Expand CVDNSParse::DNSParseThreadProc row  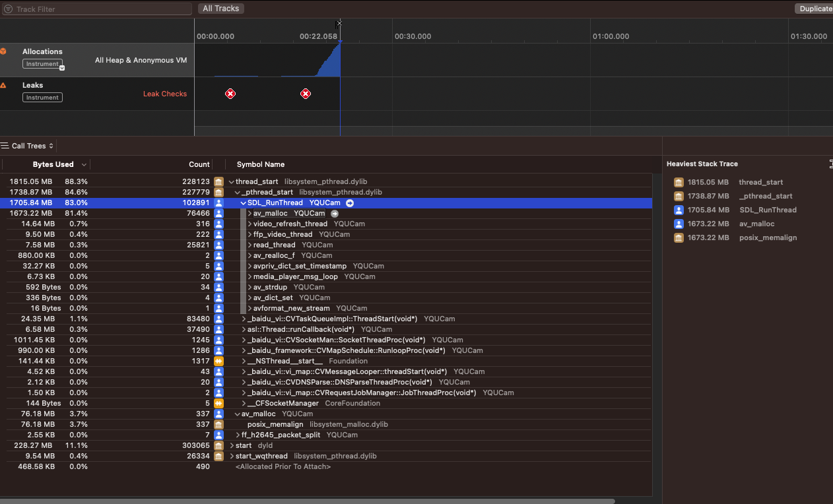coord(244,382)
